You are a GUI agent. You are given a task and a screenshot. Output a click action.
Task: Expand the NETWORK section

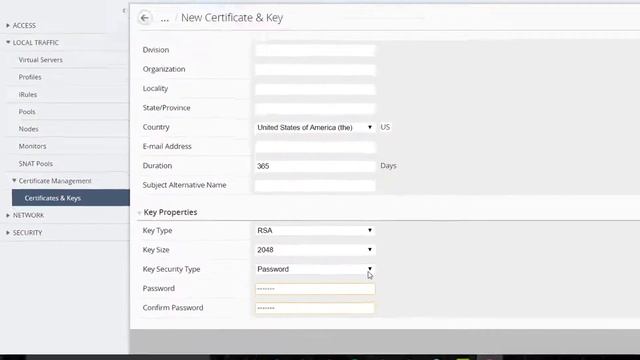pos(25,215)
